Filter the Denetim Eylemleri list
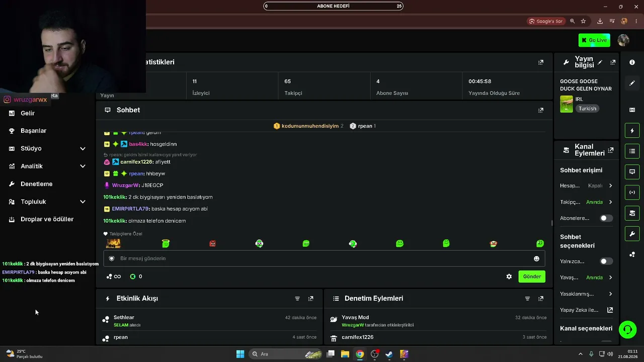The image size is (644, 362). click(x=527, y=299)
